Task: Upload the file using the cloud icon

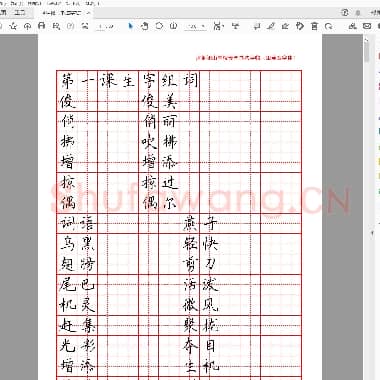Action: tap(28, 26)
